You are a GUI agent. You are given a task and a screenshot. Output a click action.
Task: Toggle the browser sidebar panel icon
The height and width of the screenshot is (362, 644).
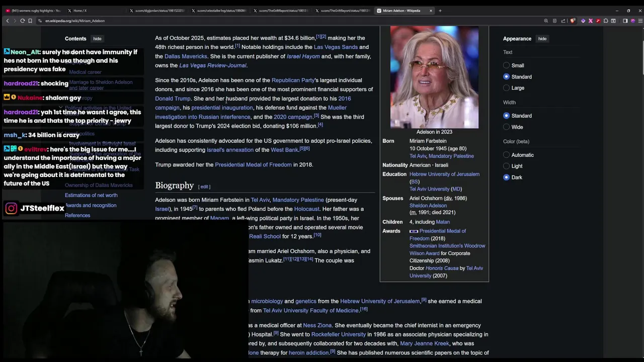pyautogui.click(x=625, y=21)
